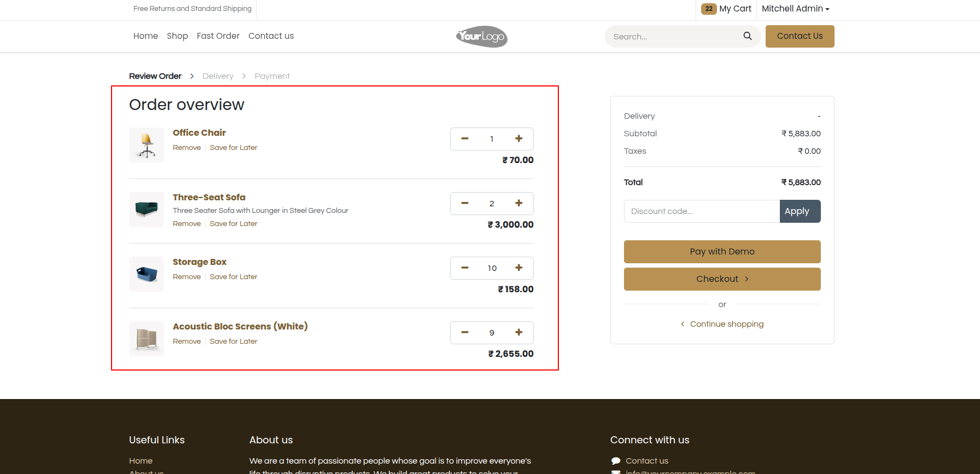Apply the discount code
This screenshot has height=474, width=980.
tap(800, 211)
